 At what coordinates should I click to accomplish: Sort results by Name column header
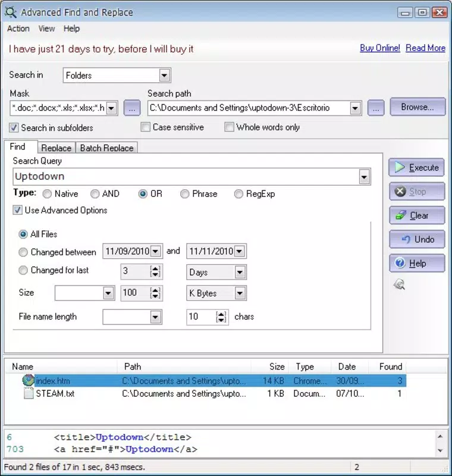61,367
